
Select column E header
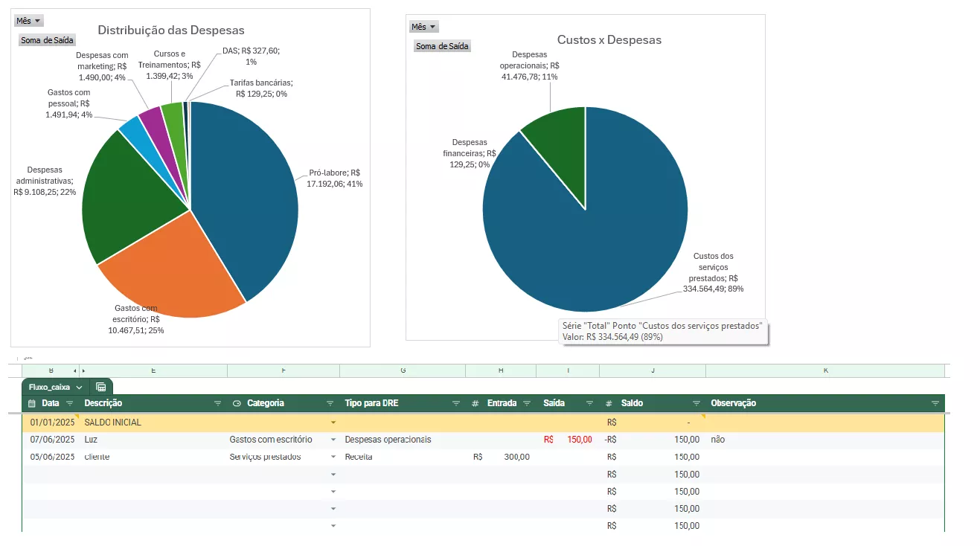click(153, 370)
